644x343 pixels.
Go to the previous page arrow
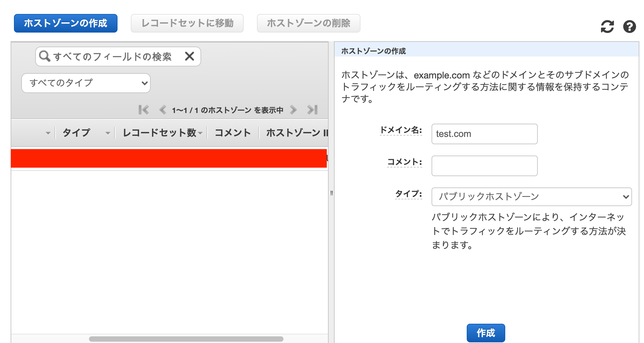coord(162,109)
